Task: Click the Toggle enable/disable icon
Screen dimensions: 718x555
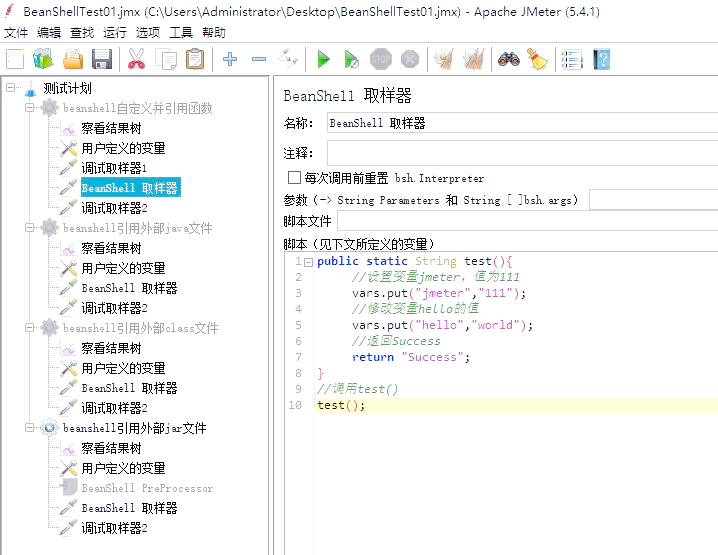Action: [x=288, y=60]
